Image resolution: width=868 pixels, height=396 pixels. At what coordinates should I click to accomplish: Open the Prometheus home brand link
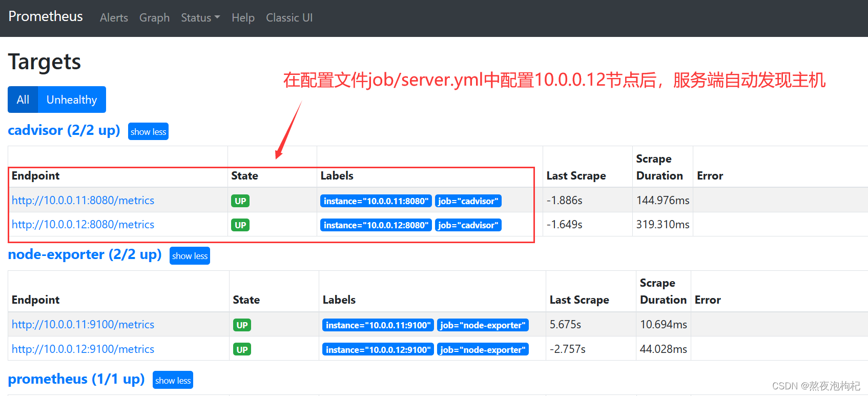coord(46,16)
